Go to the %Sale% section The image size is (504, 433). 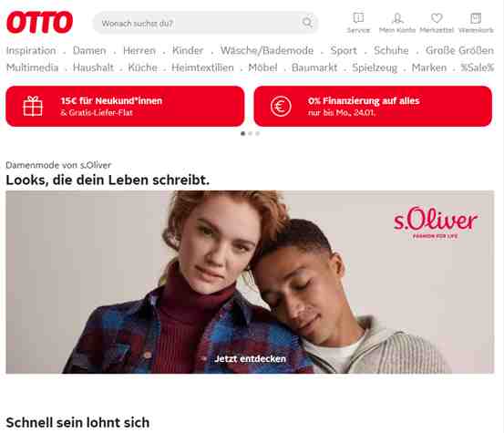click(477, 67)
